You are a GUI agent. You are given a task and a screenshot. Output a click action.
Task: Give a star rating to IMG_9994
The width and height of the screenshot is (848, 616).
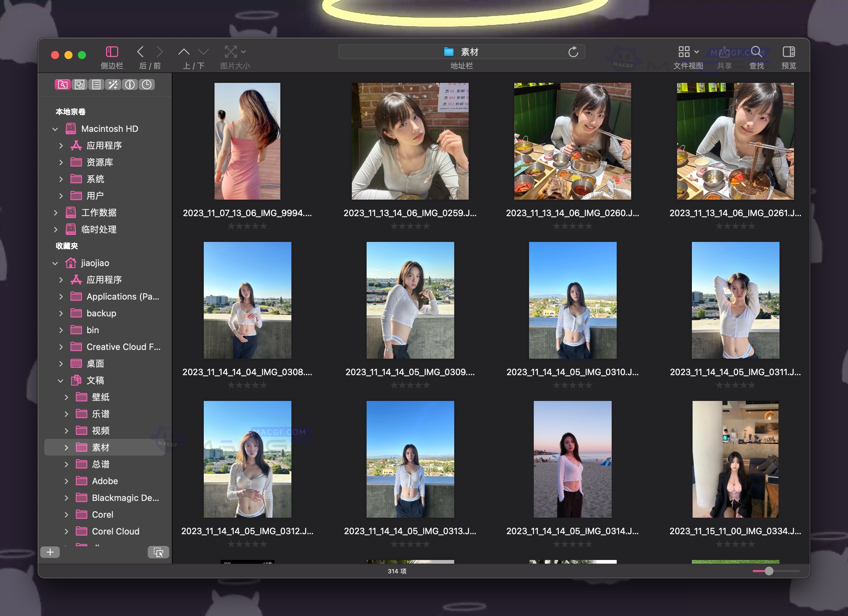pyautogui.click(x=247, y=226)
